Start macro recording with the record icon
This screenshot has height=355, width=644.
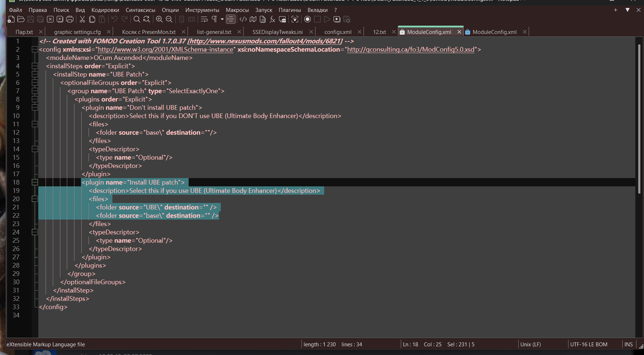tap(308, 20)
